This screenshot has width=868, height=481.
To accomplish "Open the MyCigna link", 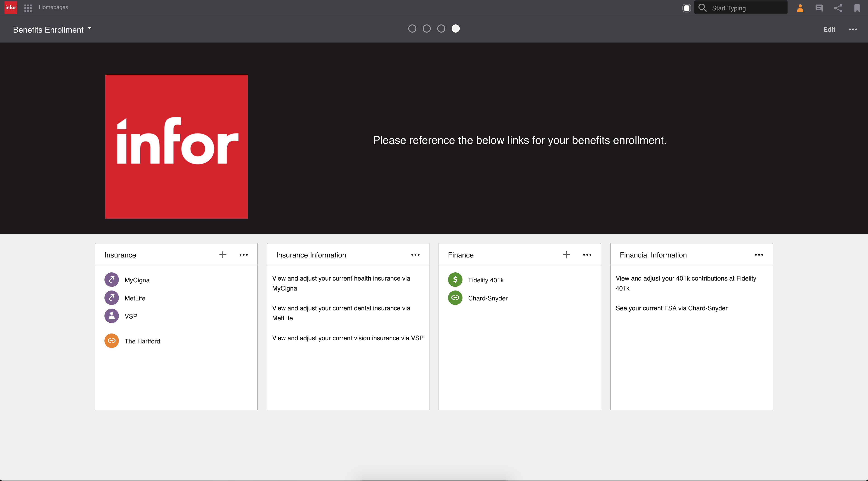I will [x=137, y=280].
